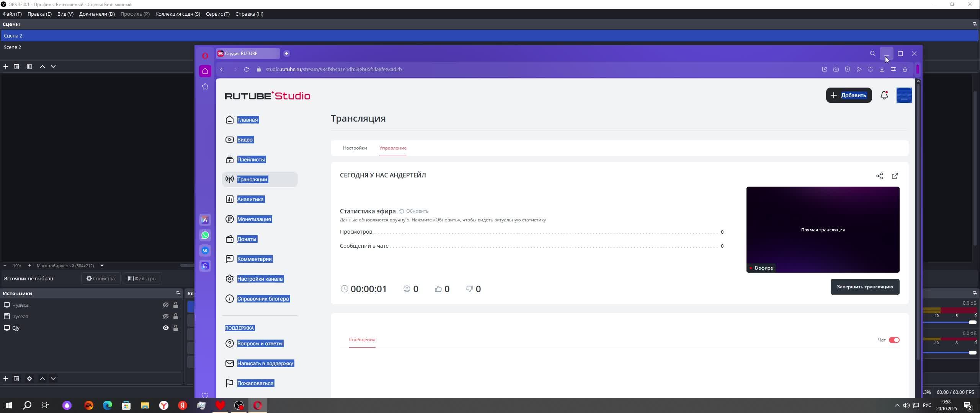Expand the preview scaling dropdown
This screenshot has height=413, width=980.
[x=102, y=266]
